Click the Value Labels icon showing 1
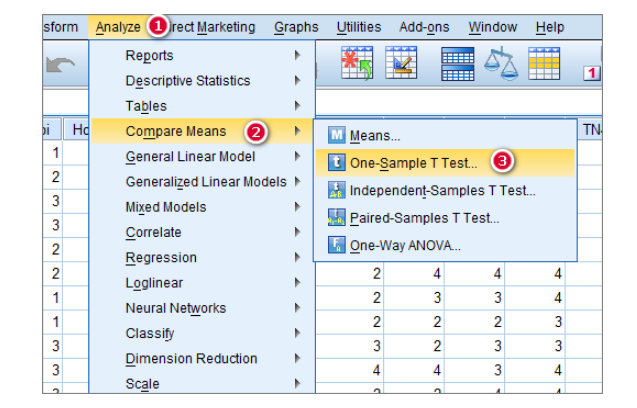This screenshot has width=637, height=408. tap(592, 73)
